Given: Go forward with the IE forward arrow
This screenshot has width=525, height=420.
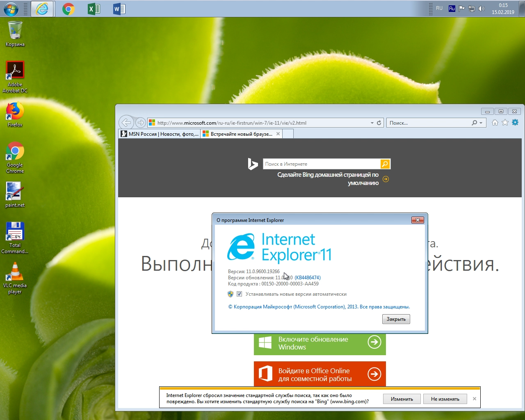Looking at the screenshot, I should click(x=141, y=122).
